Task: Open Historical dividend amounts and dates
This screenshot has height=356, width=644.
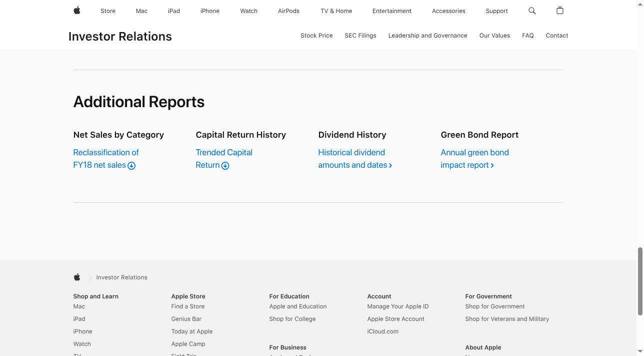Action: click(354, 159)
